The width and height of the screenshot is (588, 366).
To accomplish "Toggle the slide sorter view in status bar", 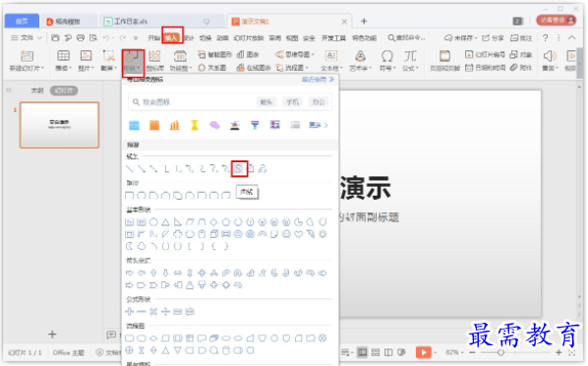I will pyautogui.click(x=376, y=352).
